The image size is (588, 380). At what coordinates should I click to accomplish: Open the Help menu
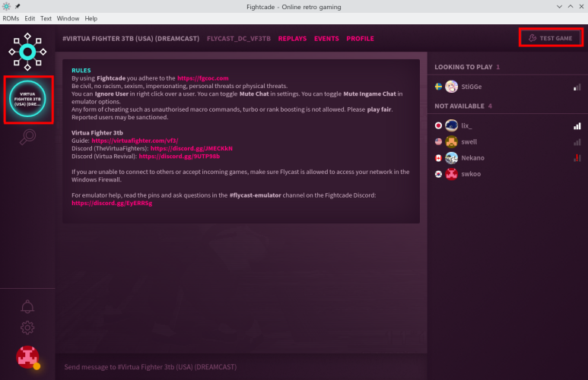click(x=91, y=18)
